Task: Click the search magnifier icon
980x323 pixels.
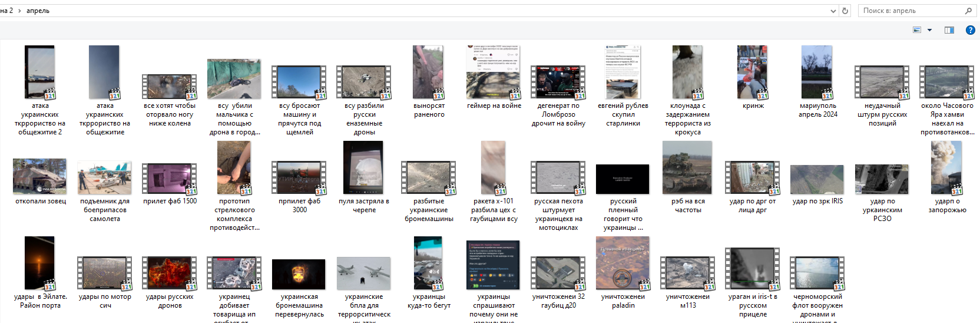Action: (968, 11)
